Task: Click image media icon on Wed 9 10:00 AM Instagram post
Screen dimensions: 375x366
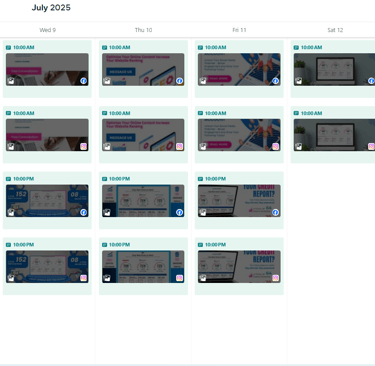Action: (x=11, y=146)
